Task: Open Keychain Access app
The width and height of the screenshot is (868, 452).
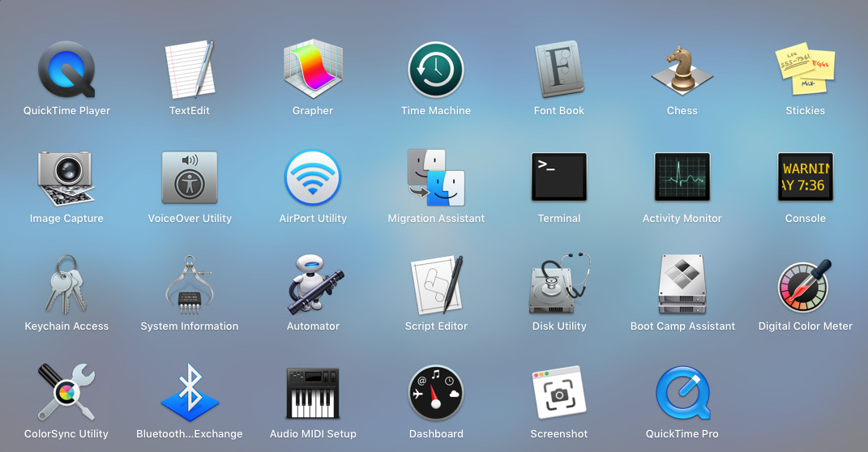Action: (x=66, y=285)
